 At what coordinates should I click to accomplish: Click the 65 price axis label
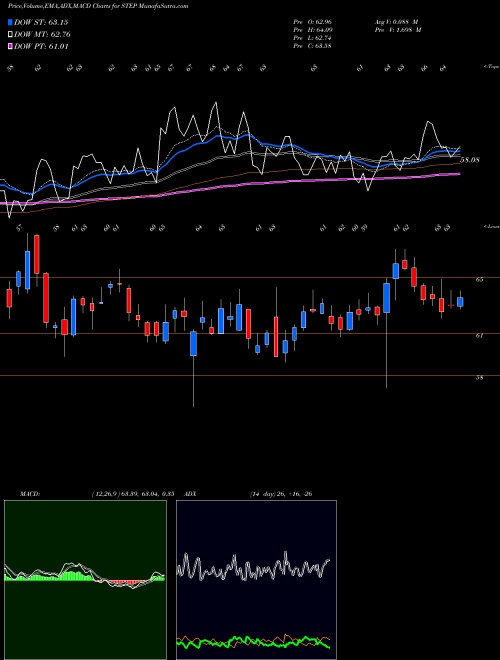[479, 279]
